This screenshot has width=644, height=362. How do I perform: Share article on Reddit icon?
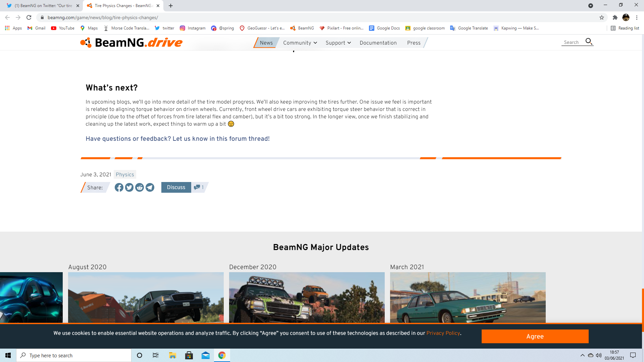140,187
